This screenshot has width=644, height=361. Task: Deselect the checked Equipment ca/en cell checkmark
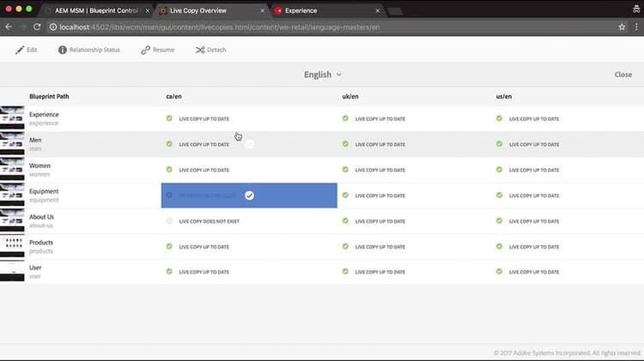click(x=249, y=196)
